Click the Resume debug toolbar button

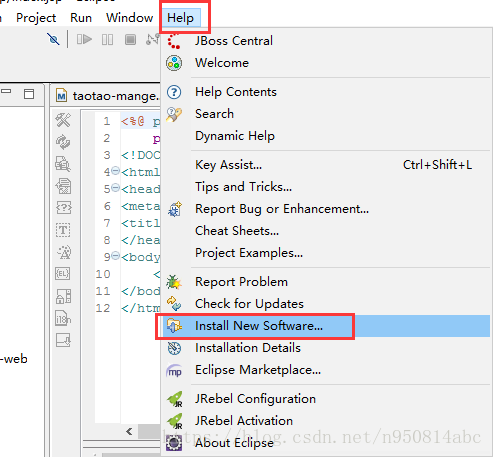click(84, 40)
